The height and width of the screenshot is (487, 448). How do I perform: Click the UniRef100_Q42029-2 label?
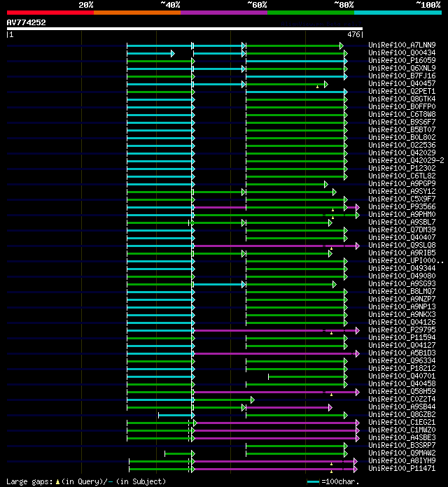[x=407, y=160]
